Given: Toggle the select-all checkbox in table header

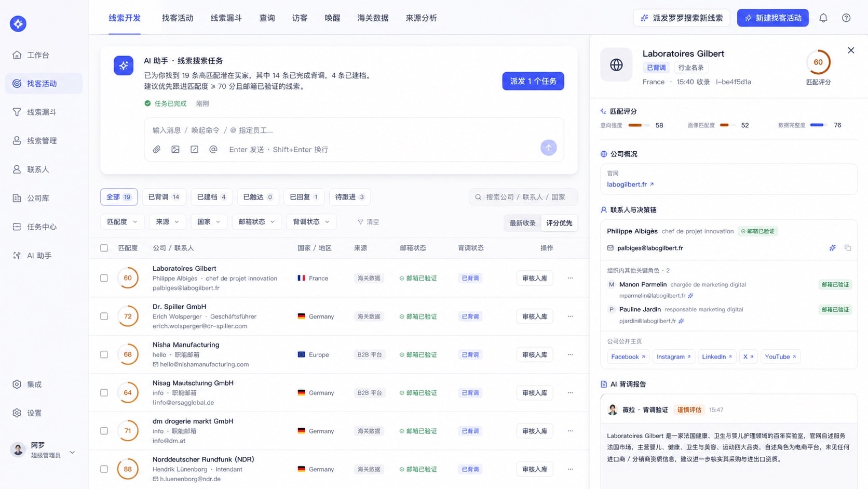Looking at the screenshot, I should click(x=104, y=248).
